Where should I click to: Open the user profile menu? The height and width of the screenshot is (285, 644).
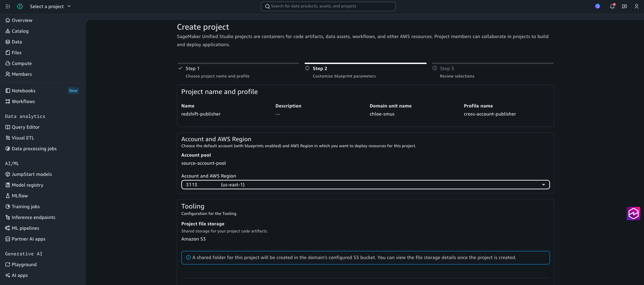click(x=637, y=6)
